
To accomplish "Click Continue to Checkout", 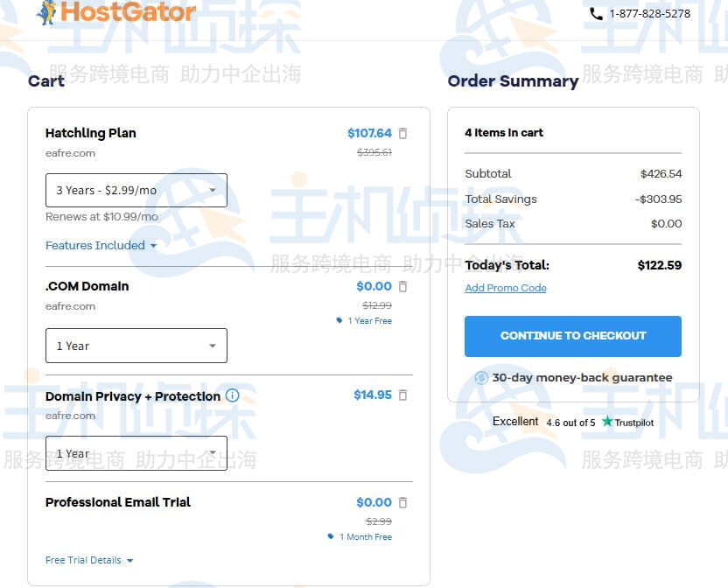I will [573, 336].
